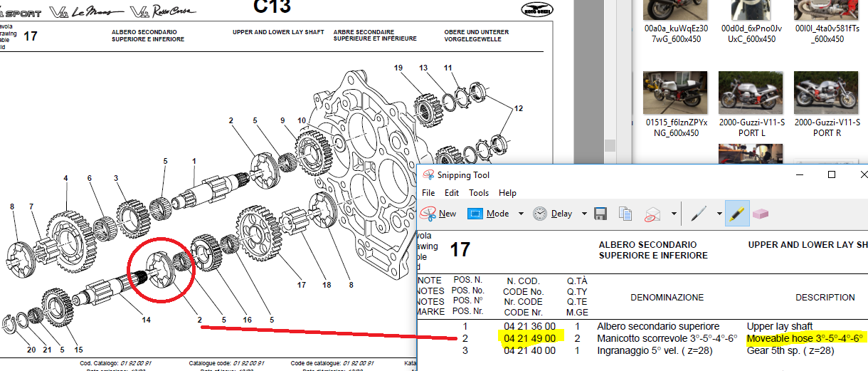Click highlighted part code 04 21 49 00

(x=530, y=338)
